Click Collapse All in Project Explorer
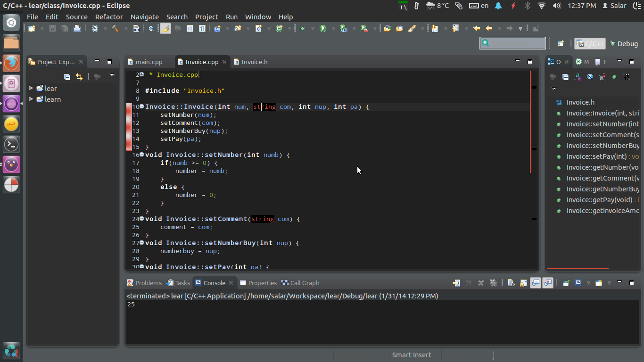This screenshot has width=644, height=362. coord(67,77)
